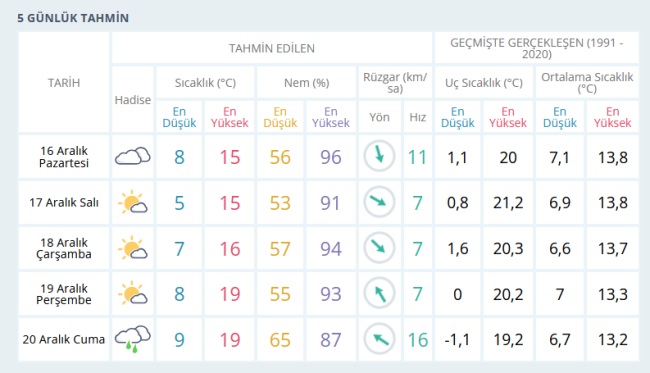
Task: Select the GEÇMİŞTE GERÇEKLEŞEN (1991 - 2020) header
Action: tap(536, 48)
